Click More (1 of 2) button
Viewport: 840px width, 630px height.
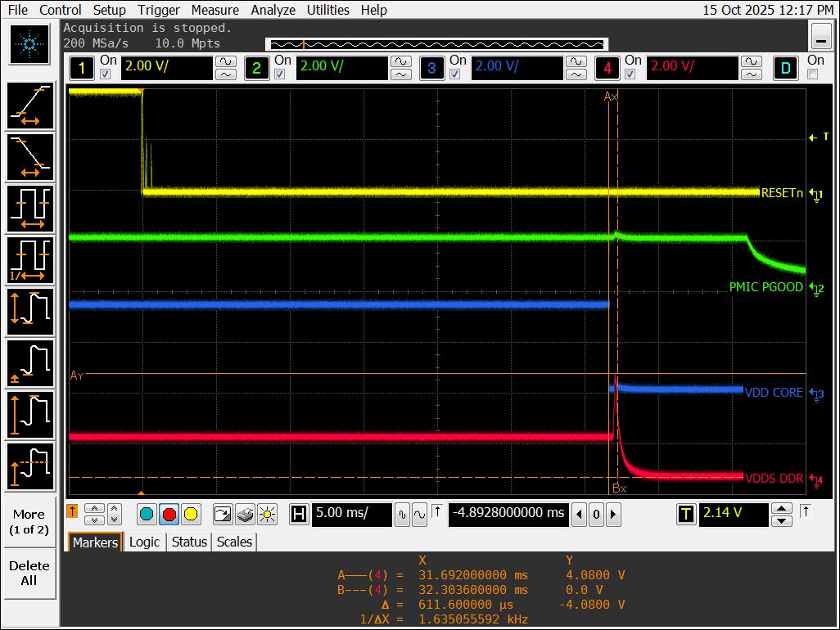pos(29,522)
